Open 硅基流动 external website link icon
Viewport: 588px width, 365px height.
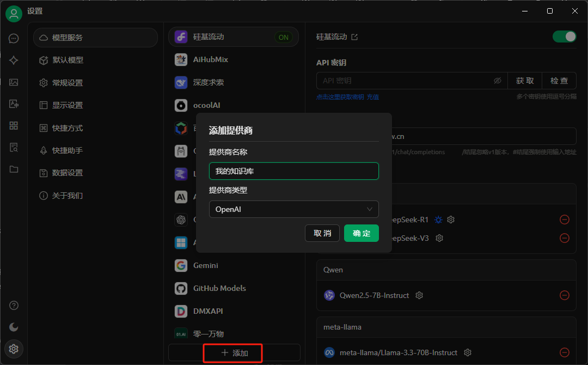[354, 36]
